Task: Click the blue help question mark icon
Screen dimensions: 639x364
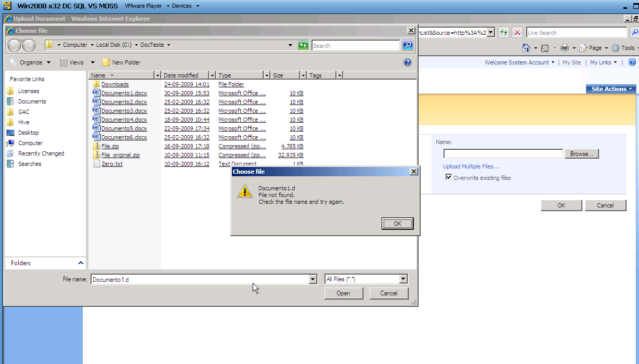Action: pyautogui.click(x=408, y=62)
